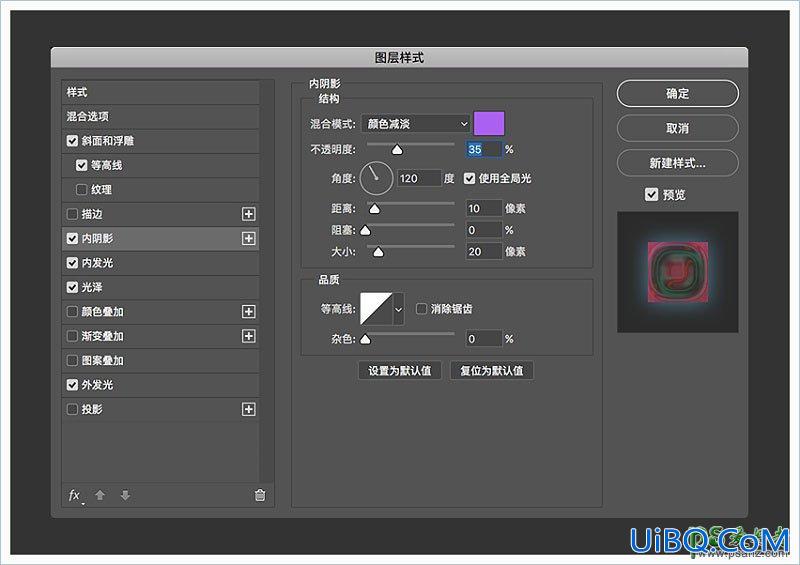Uncheck the 外发光 checkbox
The height and width of the screenshot is (565, 800).
point(72,385)
